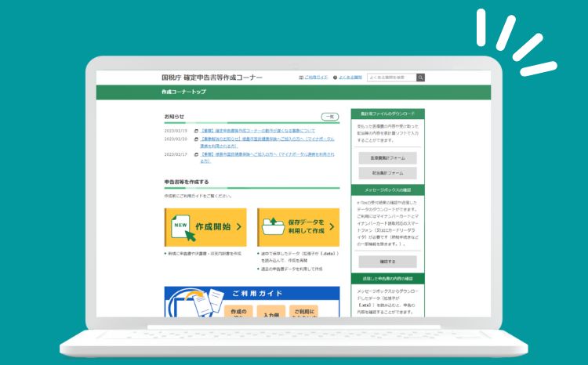The width and height of the screenshot is (588, 365).
Task: Click the 確認する button in message box section
Action: click(387, 262)
